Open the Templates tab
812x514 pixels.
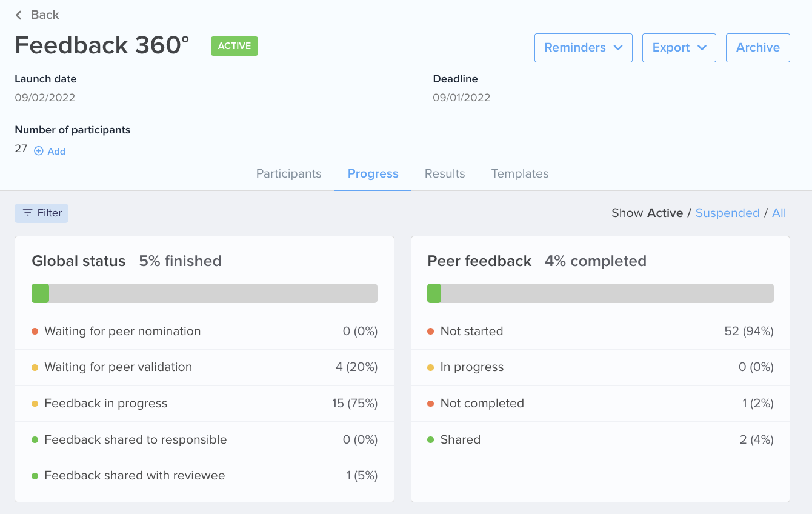(520, 173)
